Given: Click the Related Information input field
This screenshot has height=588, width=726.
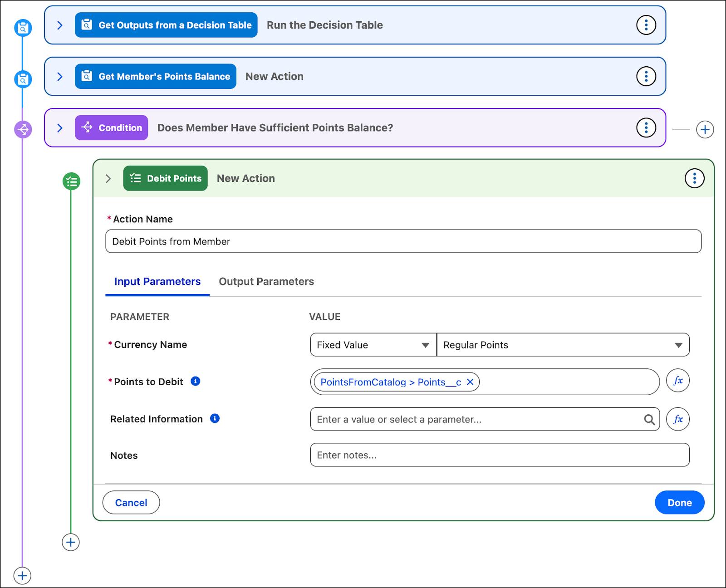Looking at the screenshot, I should [485, 419].
